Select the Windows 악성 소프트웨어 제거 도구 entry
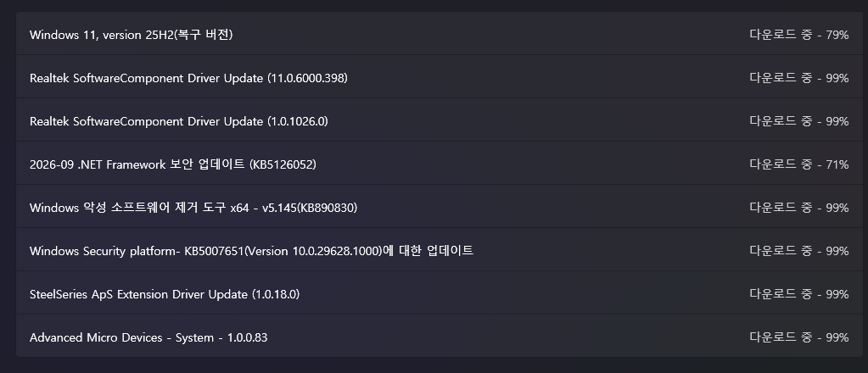The height and width of the screenshot is (373, 868). click(x=439, y=208)
